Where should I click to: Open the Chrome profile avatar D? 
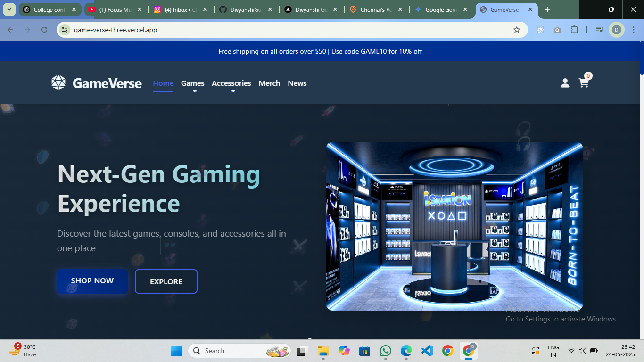[x=616, y=30]
